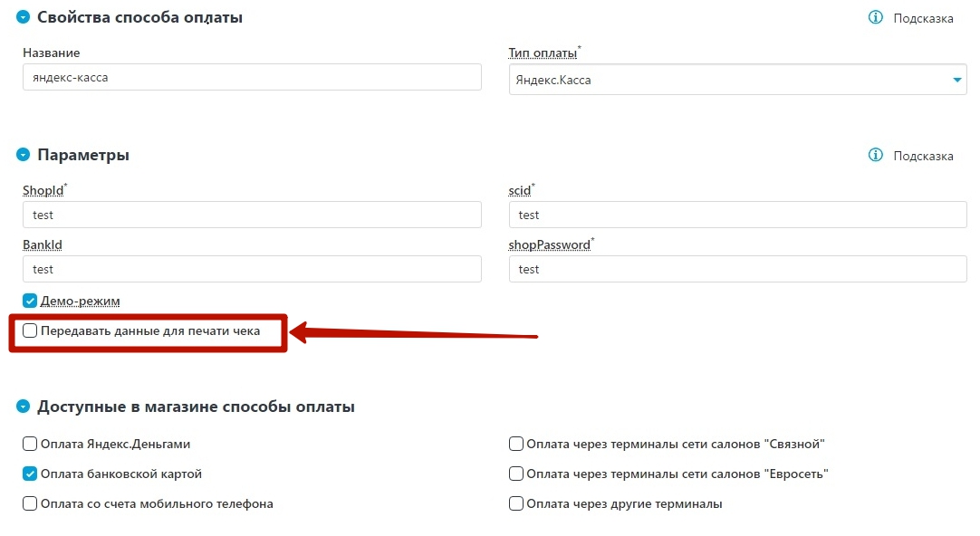
Task: Enable Передавать данные для печати чека
Action: (30, 331)
